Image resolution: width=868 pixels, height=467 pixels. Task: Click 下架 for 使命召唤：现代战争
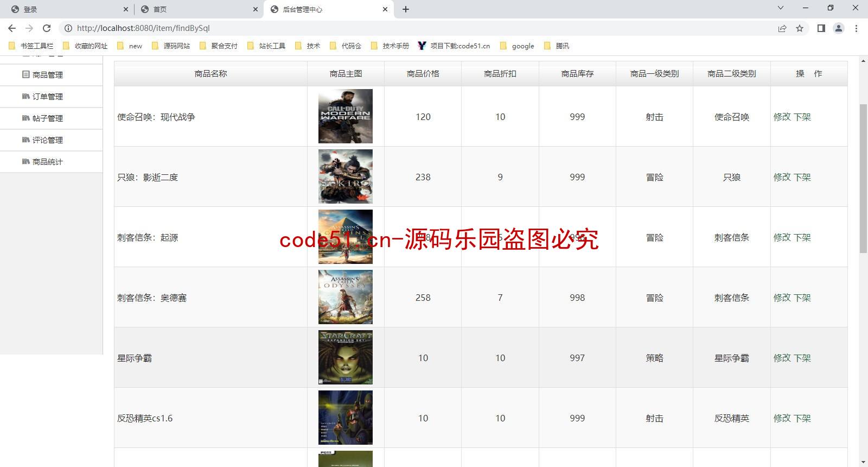click(802, 117)
